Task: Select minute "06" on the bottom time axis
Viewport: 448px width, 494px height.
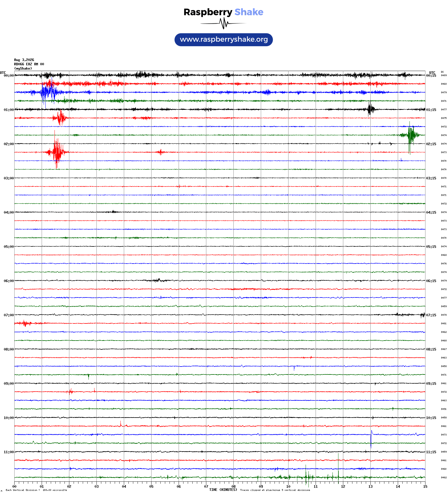Action: click(179, 487)
